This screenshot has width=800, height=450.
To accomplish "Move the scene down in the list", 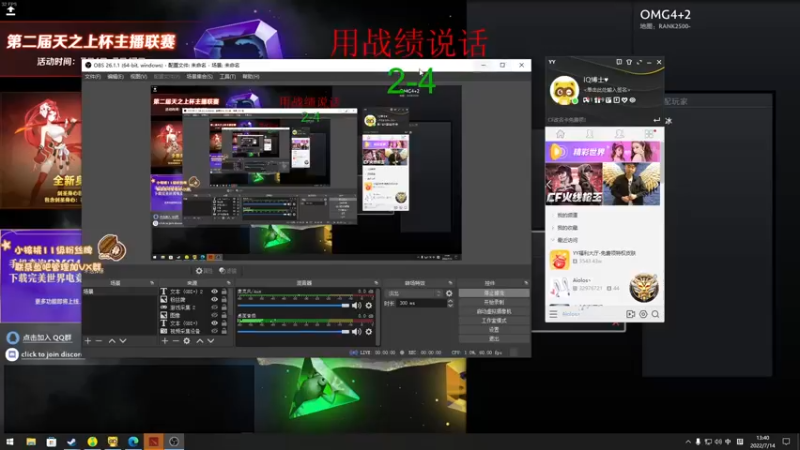I will 123,341.
